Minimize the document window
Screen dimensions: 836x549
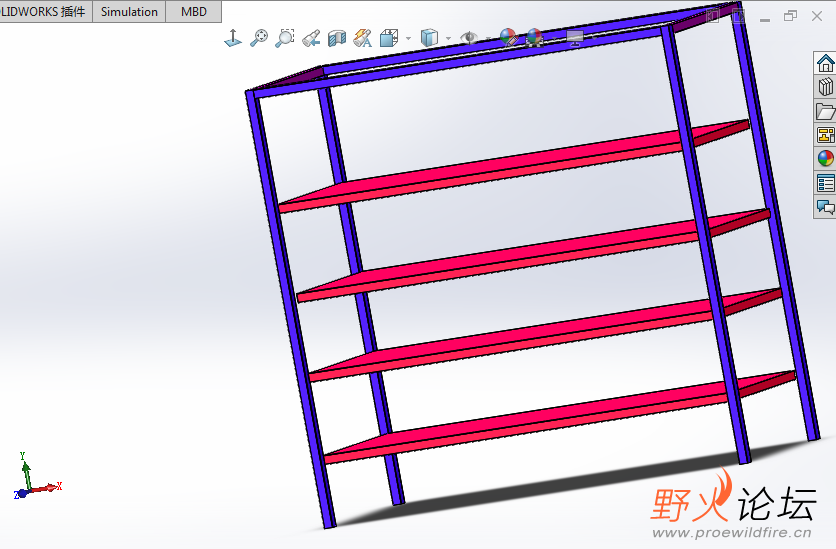click(765, 19)
